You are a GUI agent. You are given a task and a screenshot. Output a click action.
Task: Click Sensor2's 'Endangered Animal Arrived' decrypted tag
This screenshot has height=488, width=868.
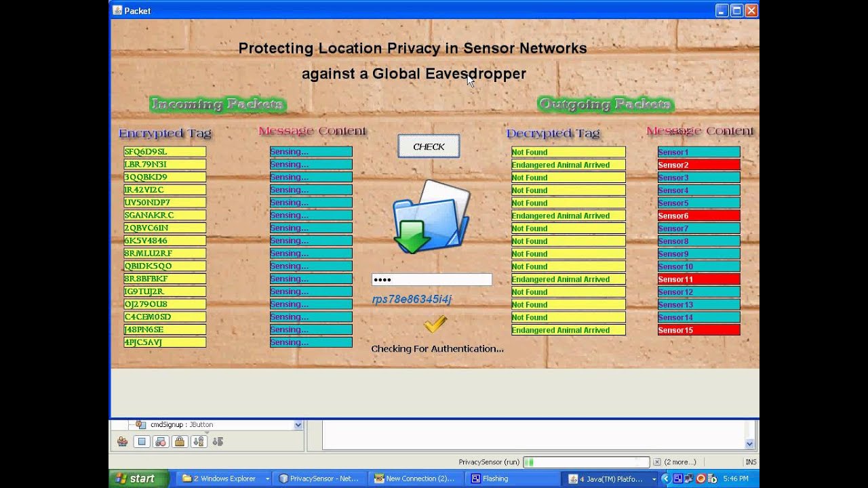pyautogui.click(x=568, y=165)
